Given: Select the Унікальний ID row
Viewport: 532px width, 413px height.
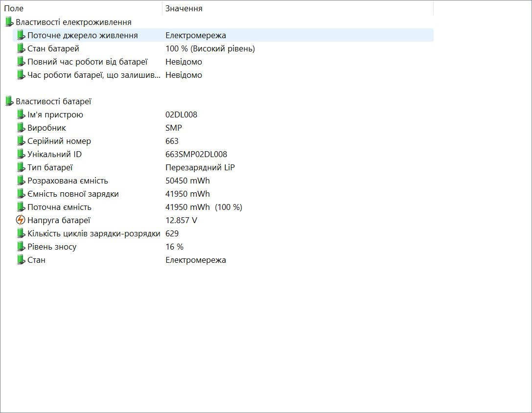Looking at the screenshot, I should (223, 155).
